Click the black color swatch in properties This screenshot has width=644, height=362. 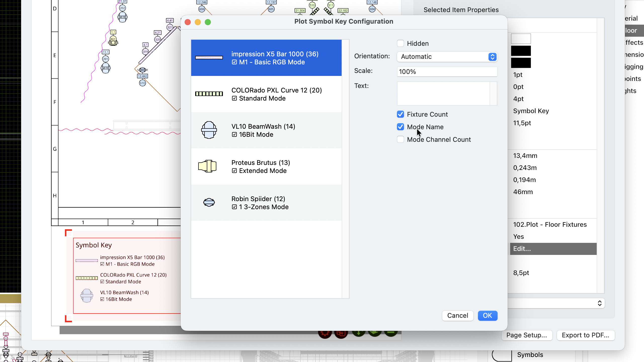tap(521, 51)
